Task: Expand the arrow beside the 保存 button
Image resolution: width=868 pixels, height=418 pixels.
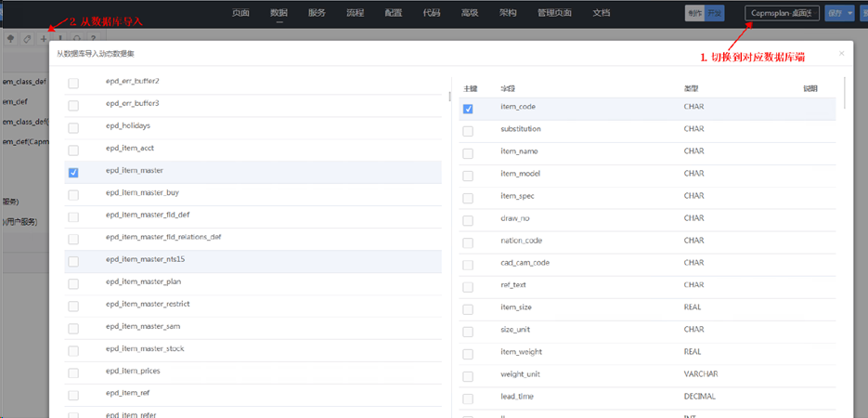Action: 849,13
